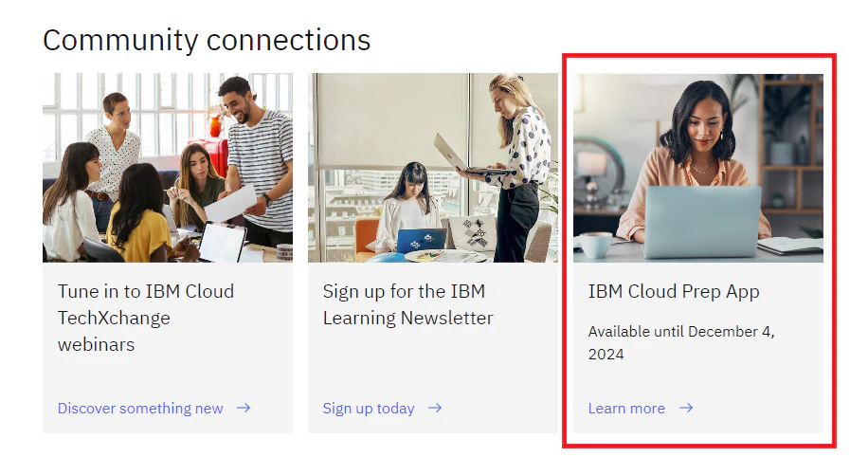Select the IBM Learning Newsletter card photo
Image resolution: width=868 pixels, height=457 pixels.
[x=433, y=168]
